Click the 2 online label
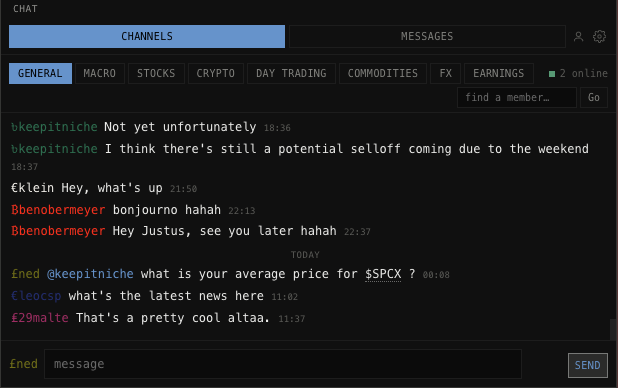The height and width of the screenshot is (388, 618). point(584,73)
